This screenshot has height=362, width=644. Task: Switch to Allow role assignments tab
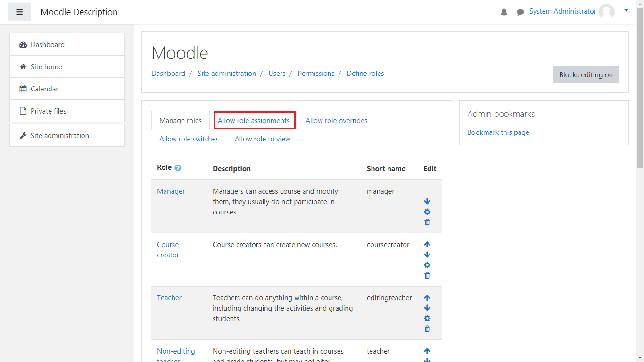(x=254, y=121)
